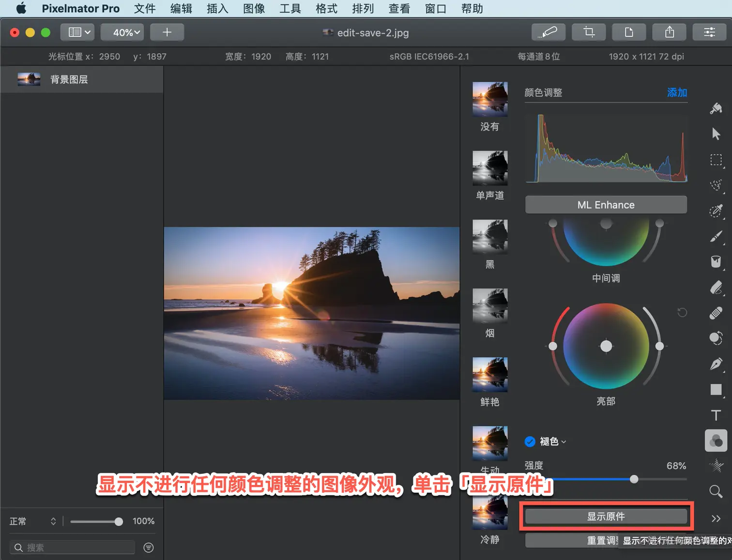This screenshot has height=560, width=732.
Task: Open the 帮助 menu
Action: pos(472,8)
